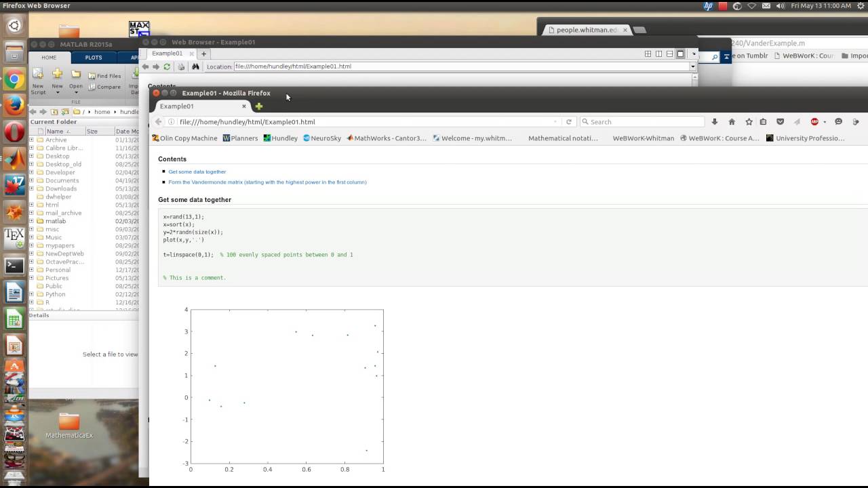Open Firefox bookmarks list icon
This screenshot has width=868, height=488.
[763, 122]
